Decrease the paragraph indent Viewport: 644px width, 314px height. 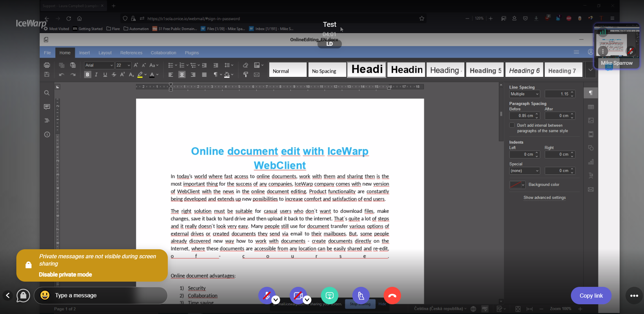[x=204, y=65]
